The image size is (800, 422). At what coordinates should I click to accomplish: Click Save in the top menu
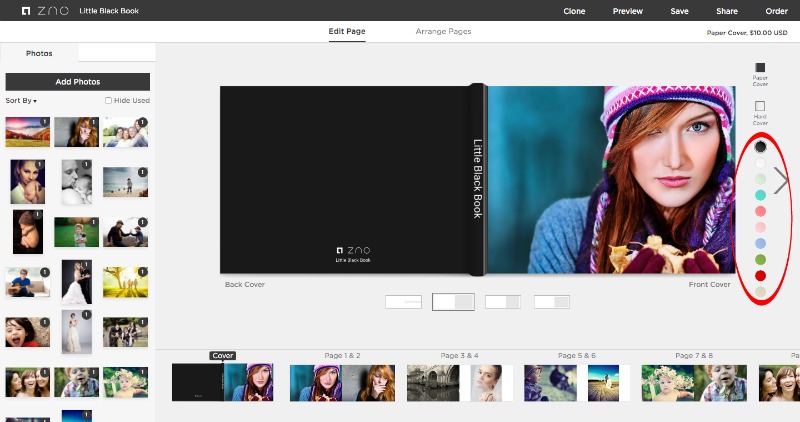coord(679,11)
